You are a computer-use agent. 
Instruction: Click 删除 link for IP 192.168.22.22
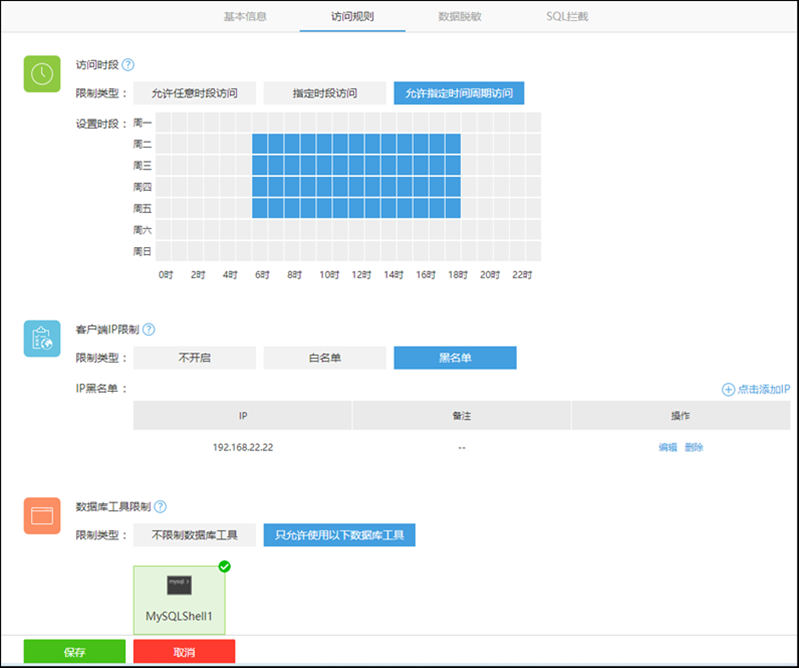point(694,447)
